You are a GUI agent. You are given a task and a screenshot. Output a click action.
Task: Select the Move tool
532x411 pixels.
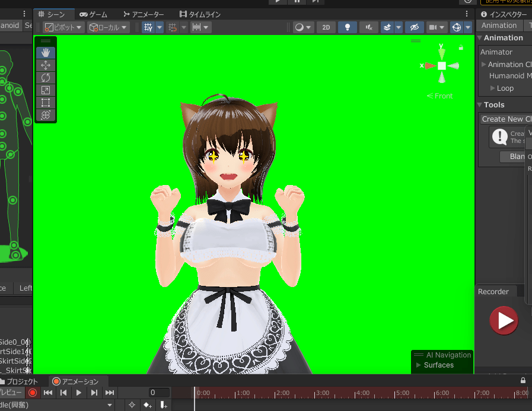[46, 65]
